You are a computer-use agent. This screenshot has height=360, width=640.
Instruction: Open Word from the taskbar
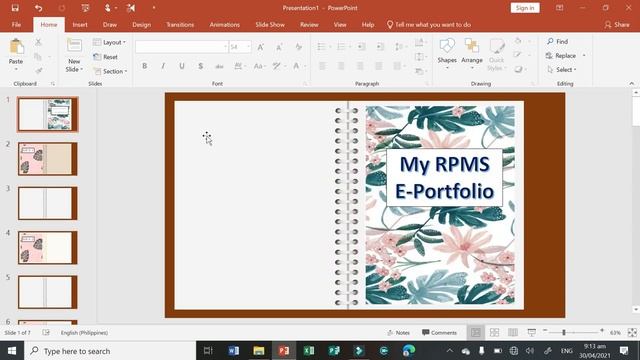pyautogui.click(x=233, y=351)
